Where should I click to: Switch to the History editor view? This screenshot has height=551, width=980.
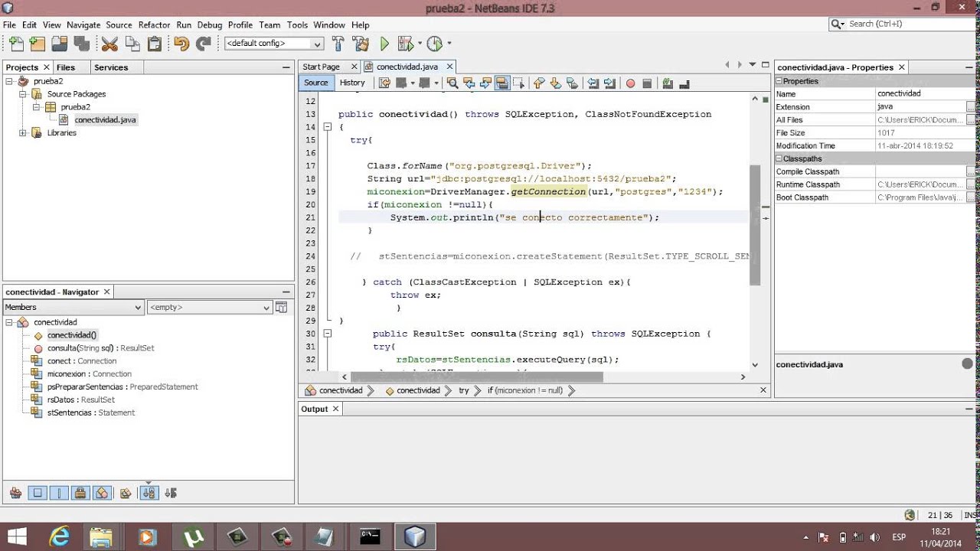(352, 83)
